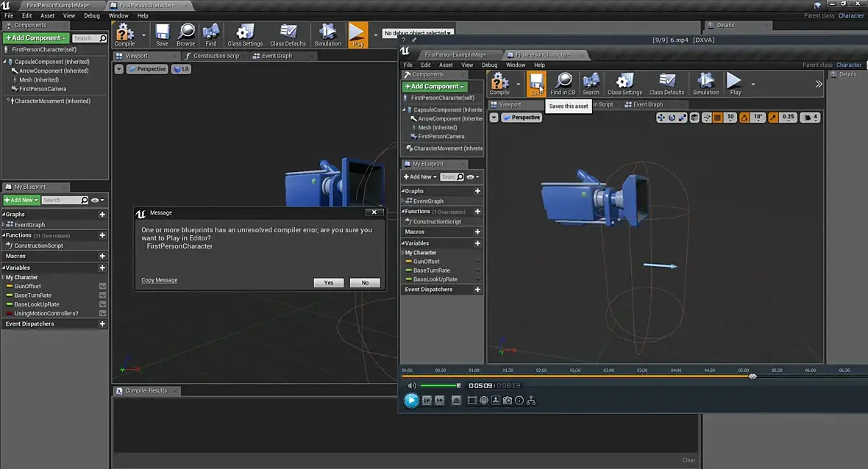Click the Search field in Components panel
Image resolution: width=868 pixels, height=469 pixels.
click(85, 38)
